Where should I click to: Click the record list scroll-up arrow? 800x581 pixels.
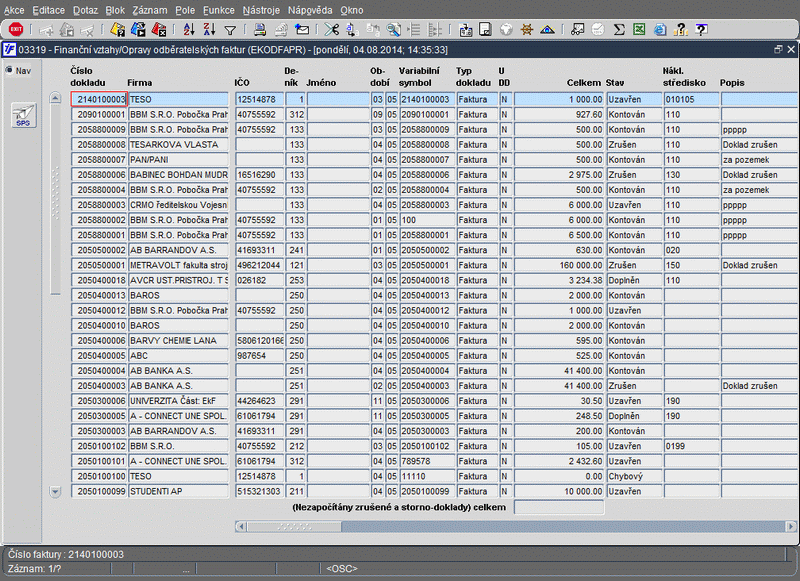[55, 98]
